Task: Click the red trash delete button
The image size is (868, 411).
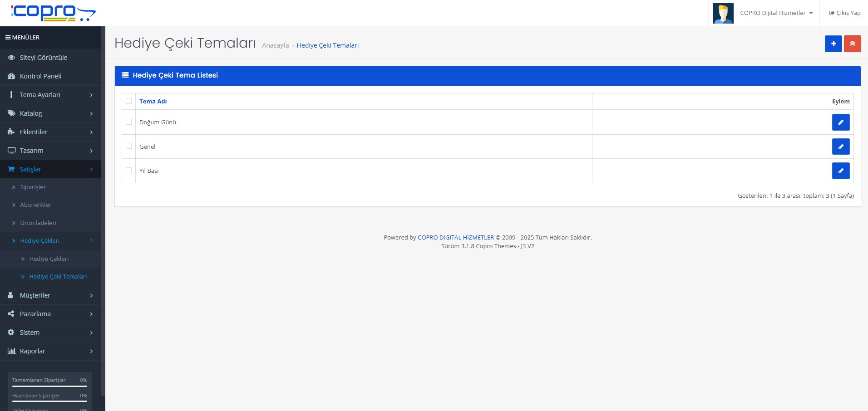Action: coord(852,44)
